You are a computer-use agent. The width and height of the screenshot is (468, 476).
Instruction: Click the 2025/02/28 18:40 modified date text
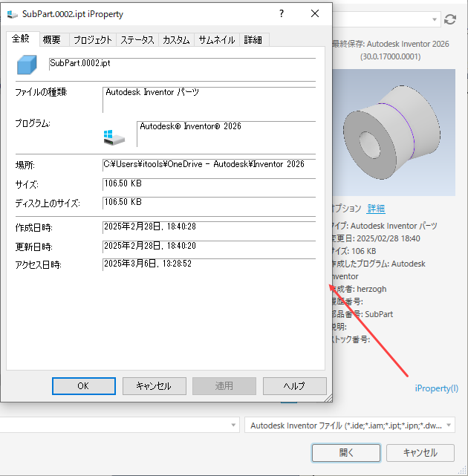tap(388, 238)
